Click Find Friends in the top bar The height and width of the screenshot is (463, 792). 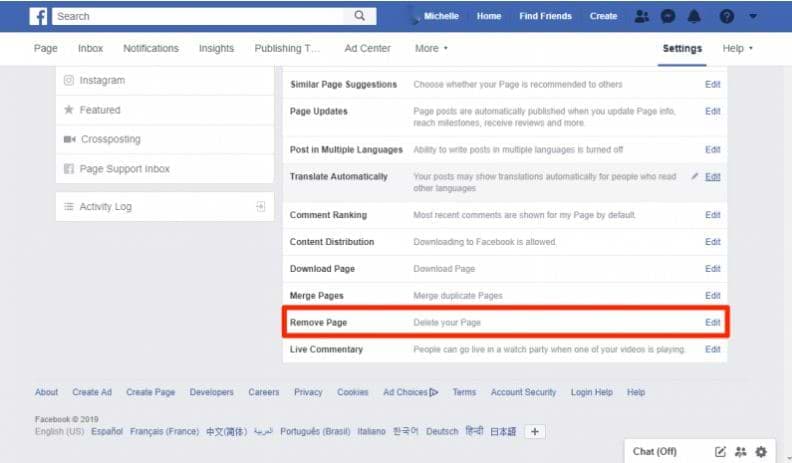tap(546, 16)
